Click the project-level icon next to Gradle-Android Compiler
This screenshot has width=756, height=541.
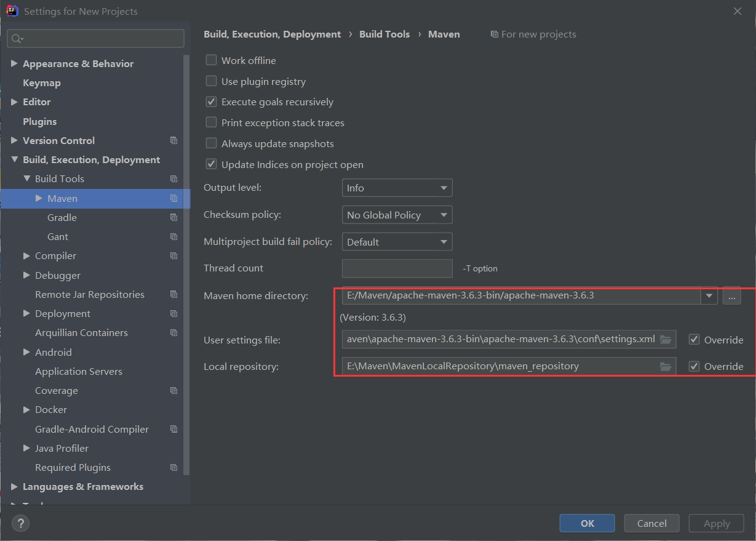click(173, 429)
